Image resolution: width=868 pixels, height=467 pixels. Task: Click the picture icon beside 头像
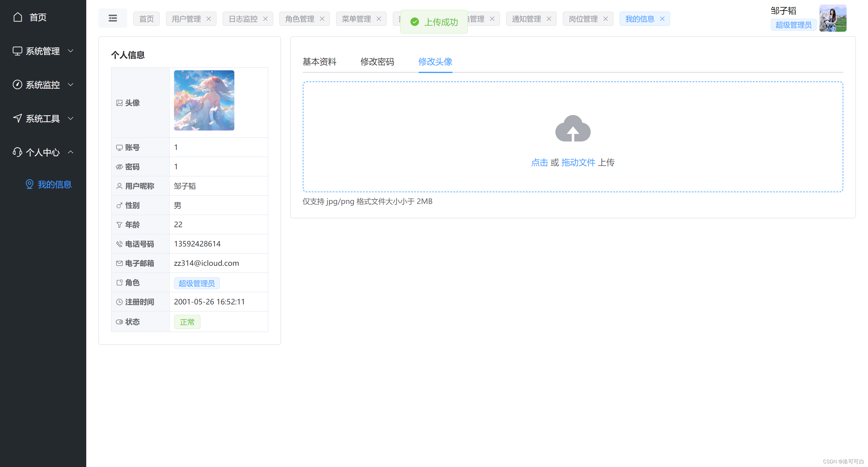[x=119, y=103]
